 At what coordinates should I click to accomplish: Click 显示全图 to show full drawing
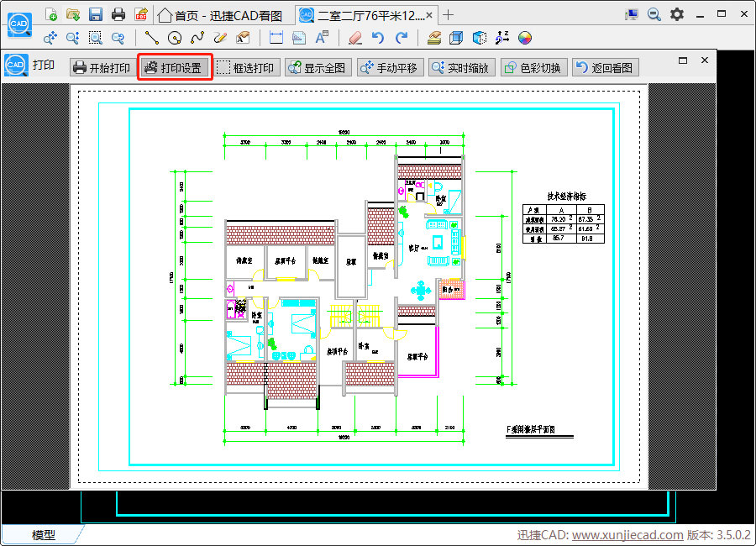tap(317, 68)
